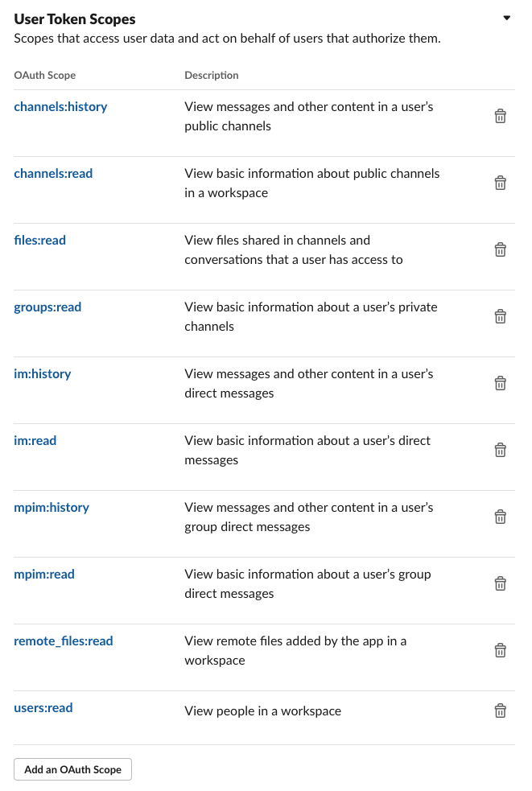Open the im:read scope link
Image resolution: width=532 pixels, height=791 pixels.
35,440
